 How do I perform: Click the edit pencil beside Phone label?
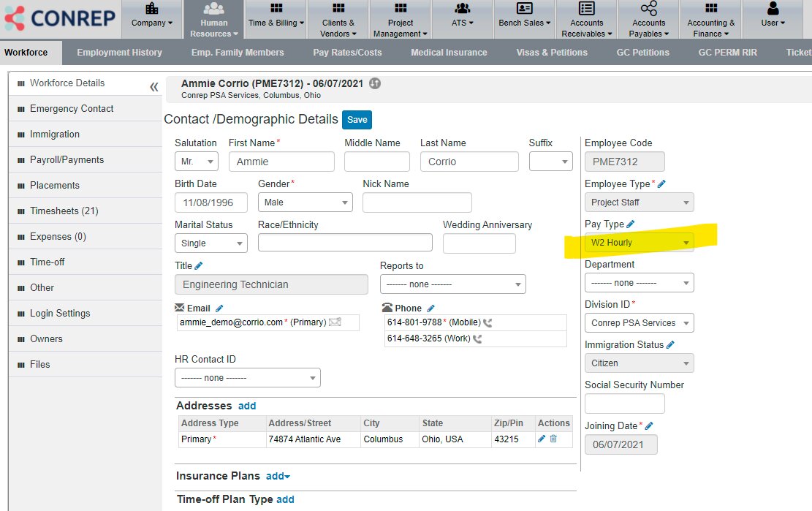tap(430, 309)
